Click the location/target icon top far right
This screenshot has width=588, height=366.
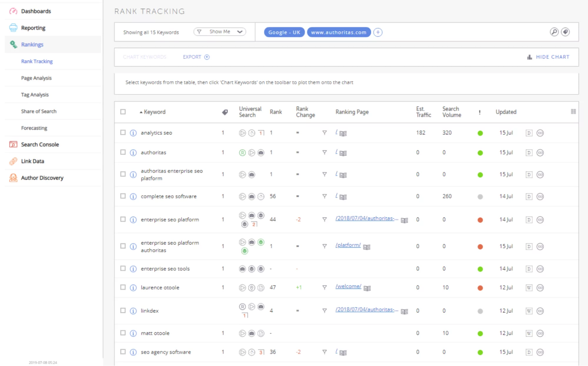click(x=567, y=32)
